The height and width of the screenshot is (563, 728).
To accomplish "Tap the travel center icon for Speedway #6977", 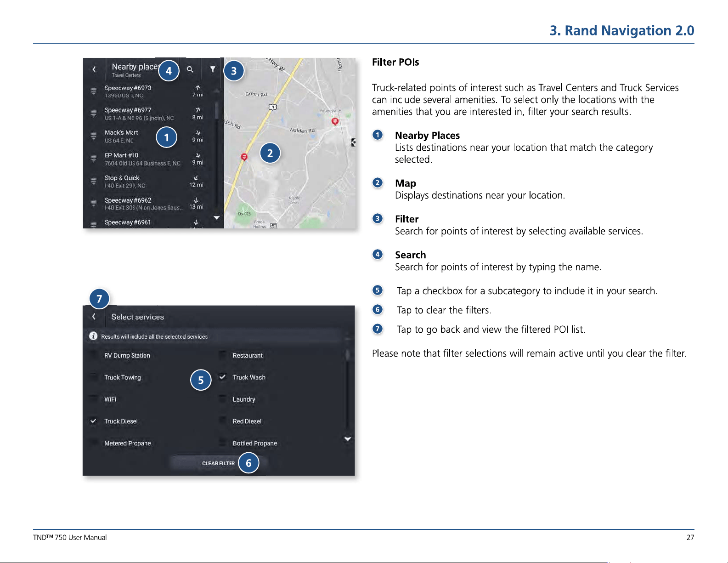I will click(x=93, y=114).
